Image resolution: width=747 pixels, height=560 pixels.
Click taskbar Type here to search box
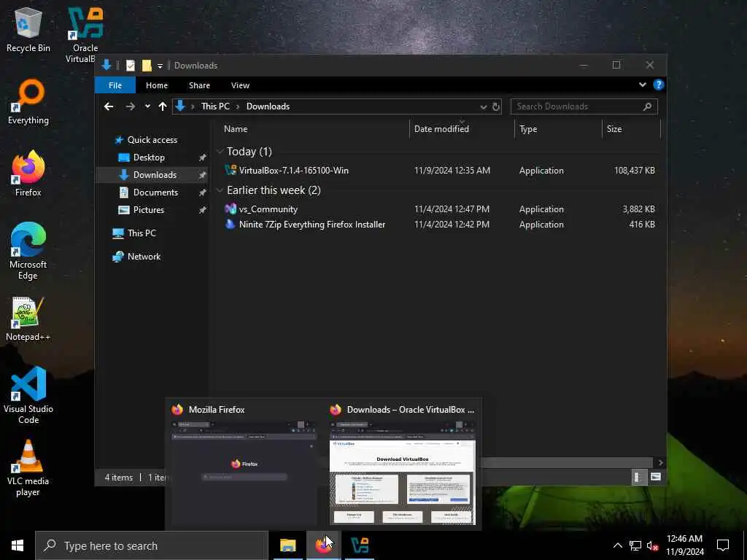pyautogui.click(x=152, y=545)
